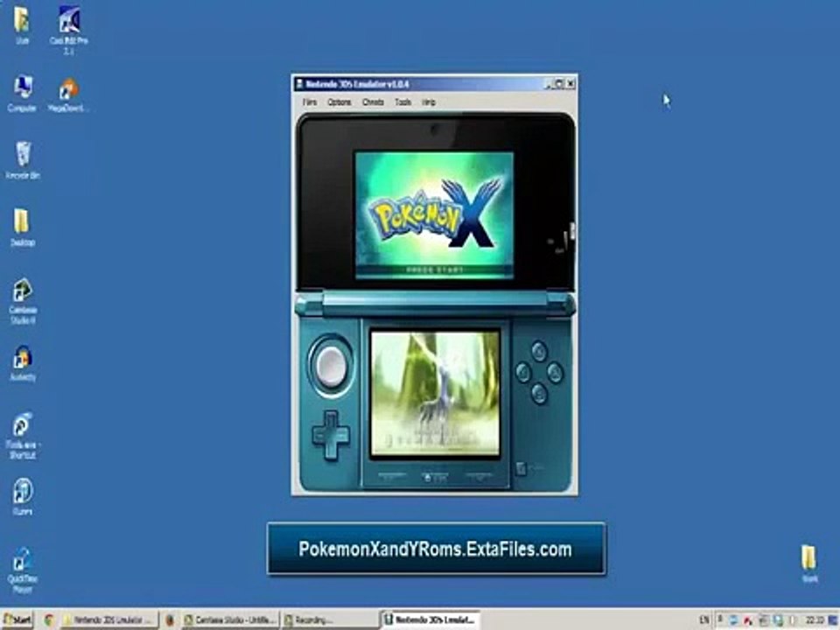Open the Recycle Bin icon
The width and height of the screenshot is (840, 630).
coord(23,159)
